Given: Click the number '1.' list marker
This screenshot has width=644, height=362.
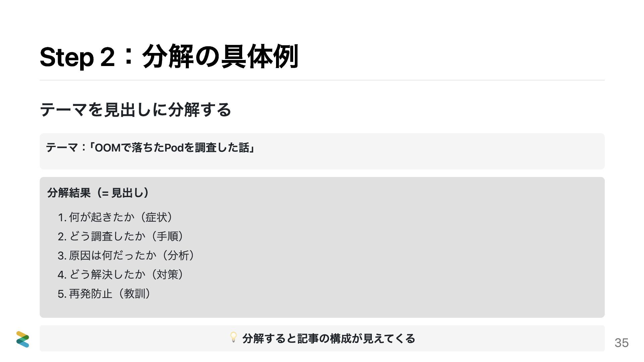Looking at the screenshot, I should (x=62, y=218).
